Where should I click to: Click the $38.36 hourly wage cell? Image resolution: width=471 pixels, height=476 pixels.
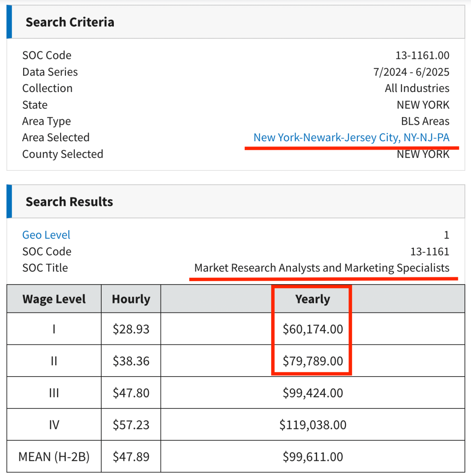pyautogui.click(x=131, y=361)
